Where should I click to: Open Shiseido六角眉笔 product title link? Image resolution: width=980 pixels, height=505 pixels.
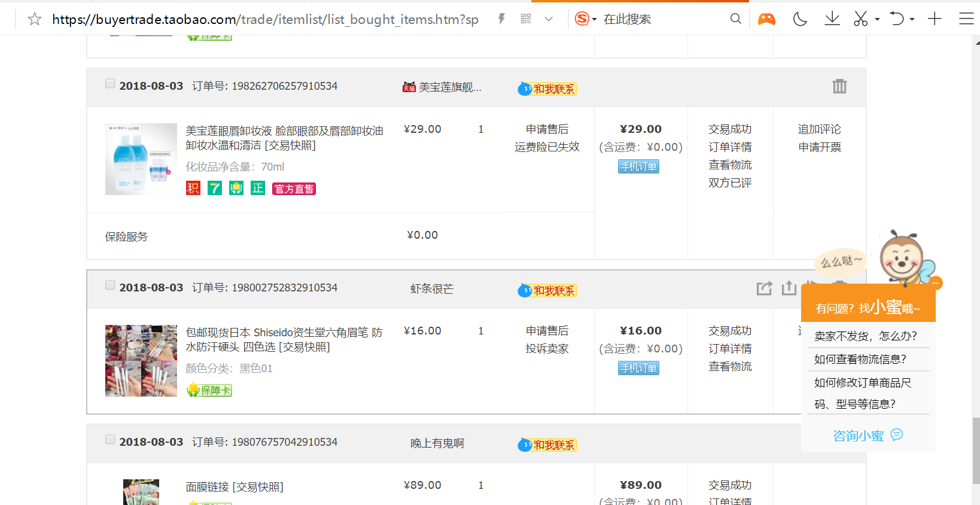click(284, 339)
